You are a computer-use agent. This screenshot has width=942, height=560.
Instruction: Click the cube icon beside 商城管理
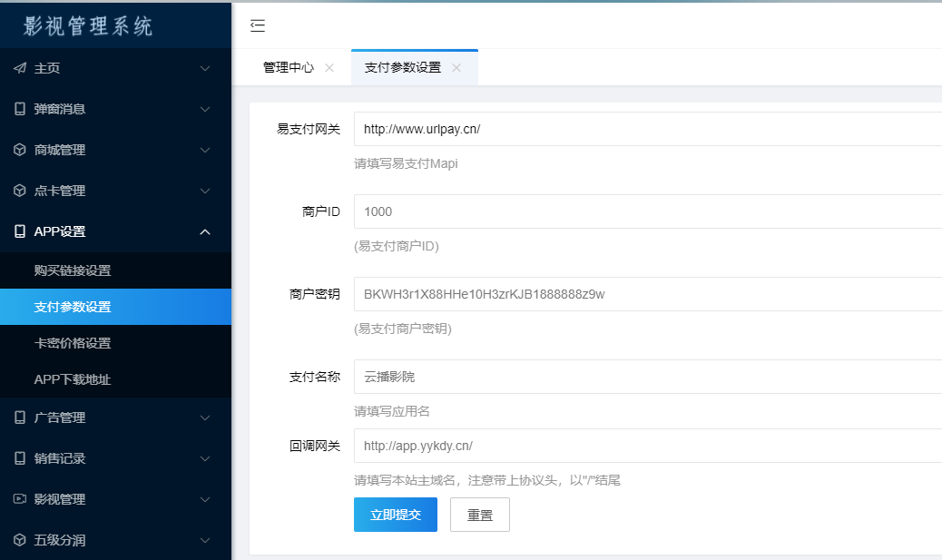[20, 150]
